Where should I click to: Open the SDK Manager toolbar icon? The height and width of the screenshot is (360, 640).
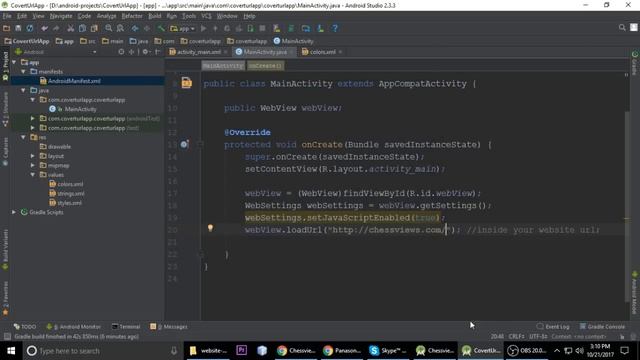point(320,28)
